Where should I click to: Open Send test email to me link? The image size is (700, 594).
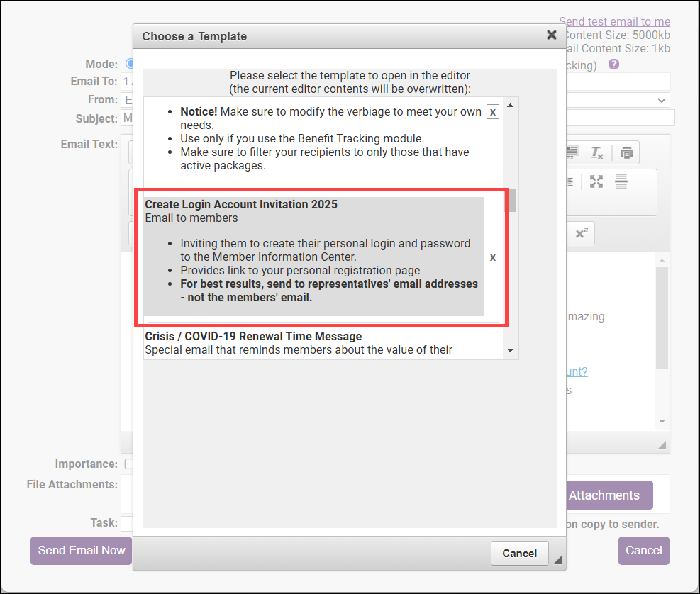coord(614,21)
